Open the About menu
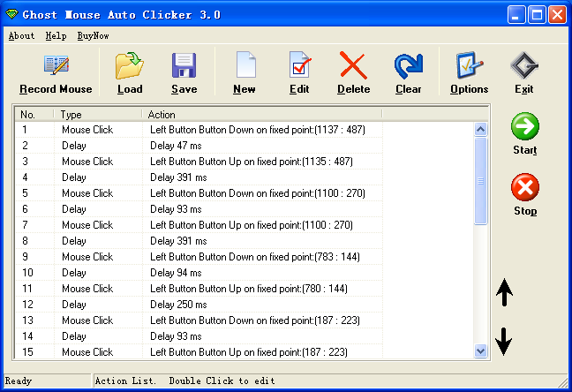Screen dimensions: 572x392 coord(21,36)
